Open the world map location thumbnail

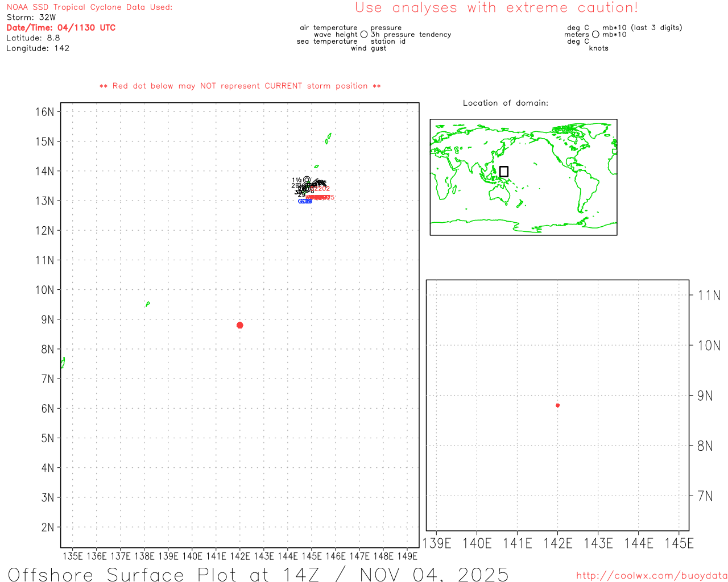click(x=523, y=177)
